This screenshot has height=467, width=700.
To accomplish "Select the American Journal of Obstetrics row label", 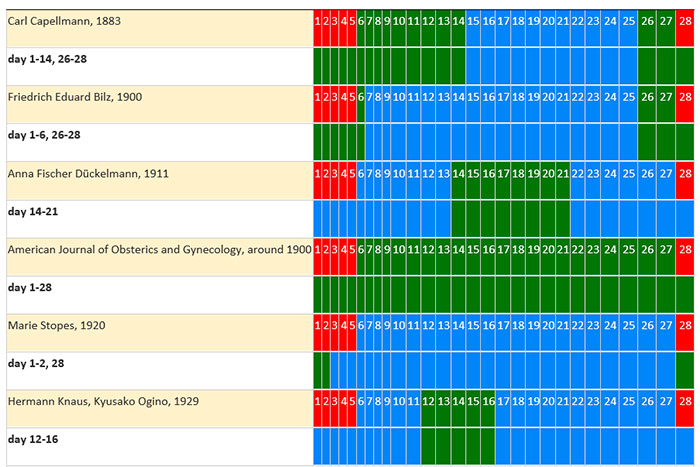I will [x=159, y=249].
